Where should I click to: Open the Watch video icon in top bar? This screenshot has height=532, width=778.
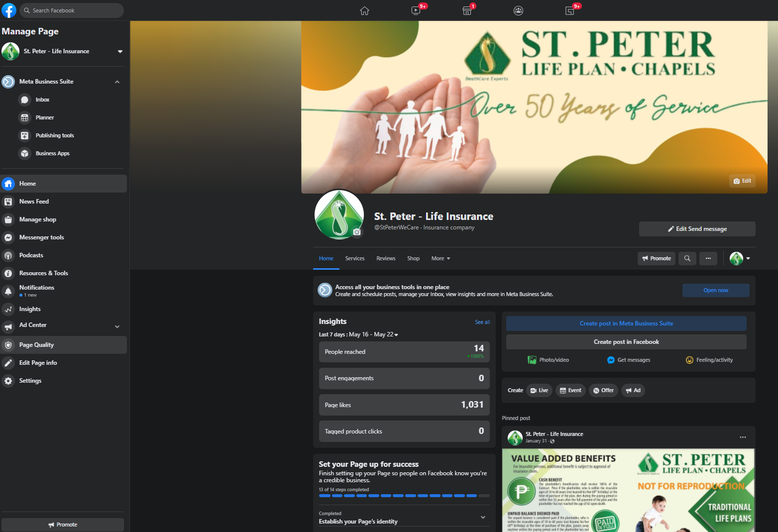416,11
